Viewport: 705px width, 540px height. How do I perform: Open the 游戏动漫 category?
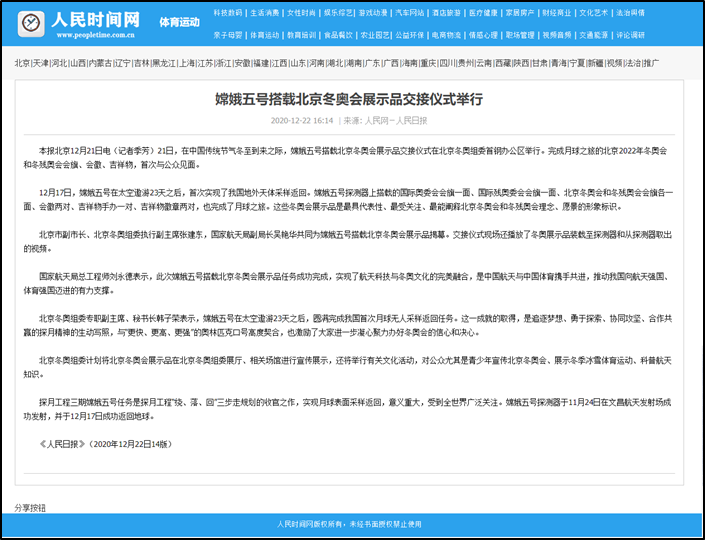coord(373,13)
